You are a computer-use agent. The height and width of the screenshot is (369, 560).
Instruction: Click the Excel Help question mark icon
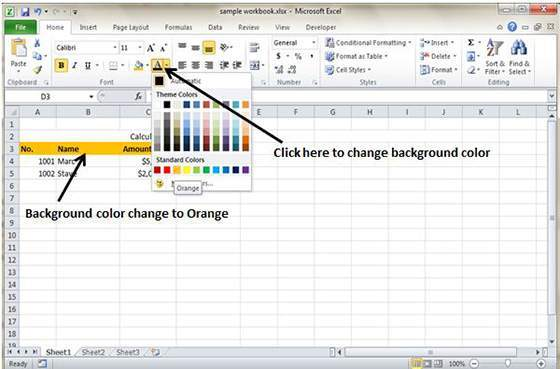512,27
